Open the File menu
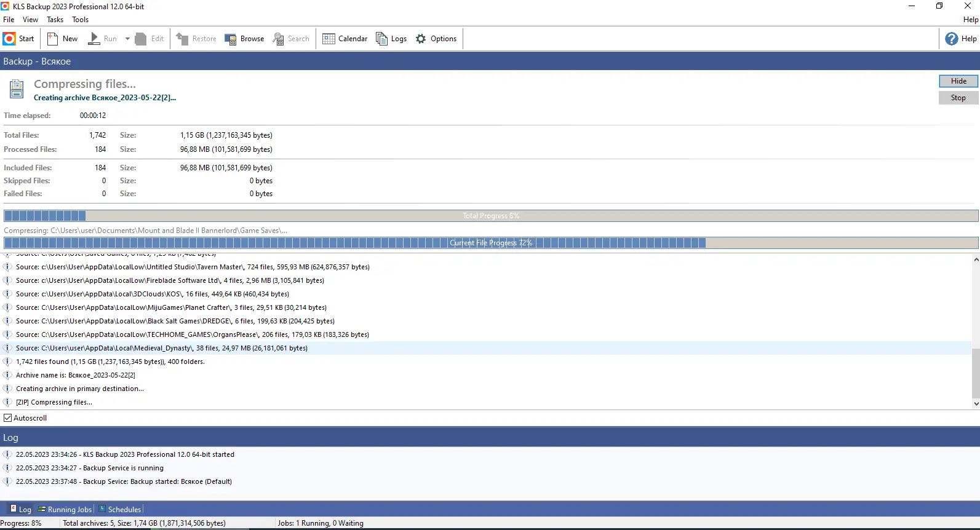 [x=9, y=20]
